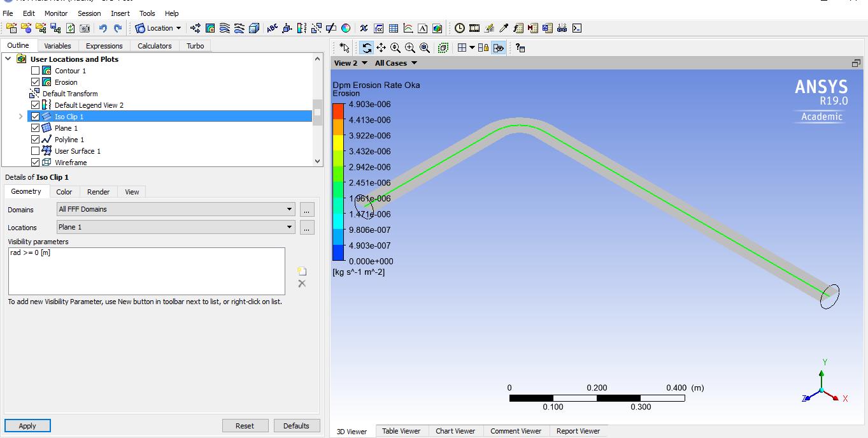Redo the last action

118,28
